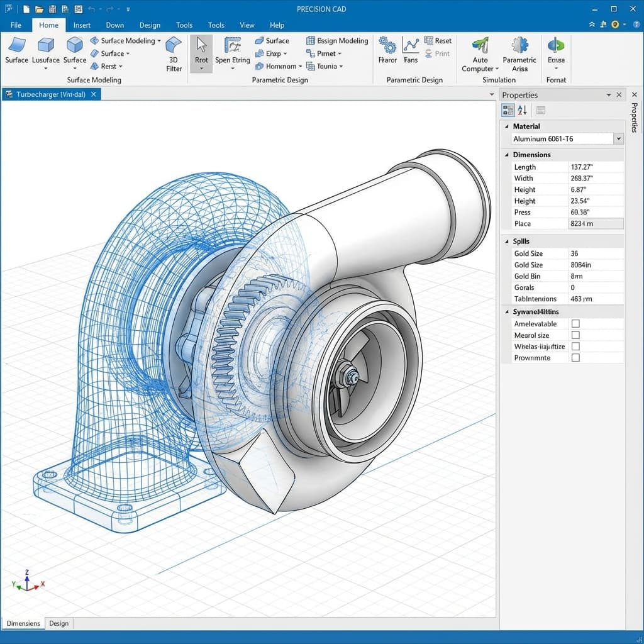The height and width of the screenshot is (644, 644).
Task: Open the View menu
Action: point(247,25)
